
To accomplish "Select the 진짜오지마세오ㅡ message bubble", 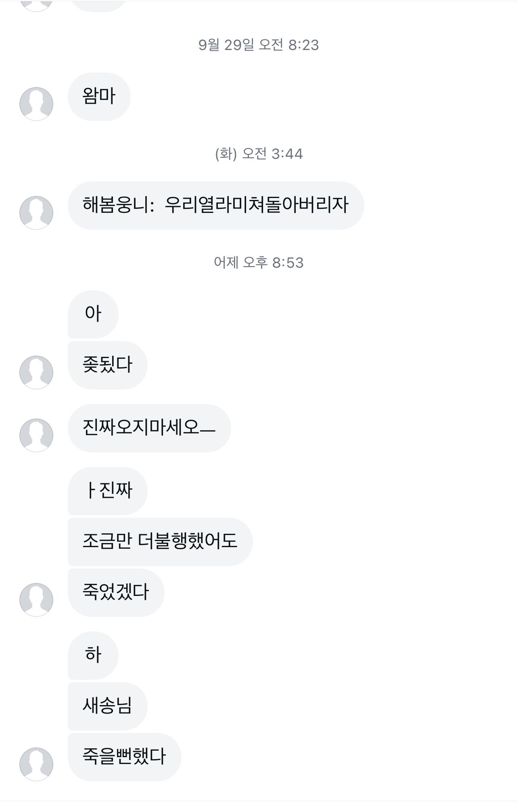I will 149,428.
